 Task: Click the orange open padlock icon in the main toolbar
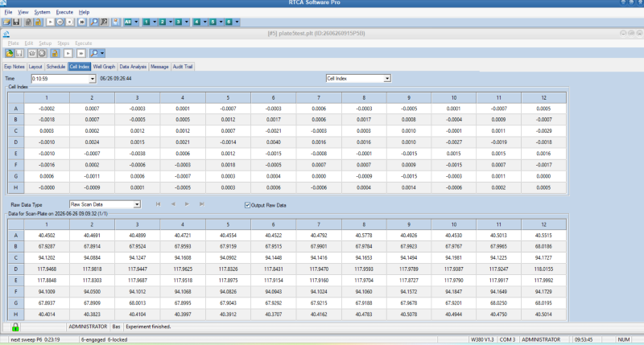coord(38,23)
